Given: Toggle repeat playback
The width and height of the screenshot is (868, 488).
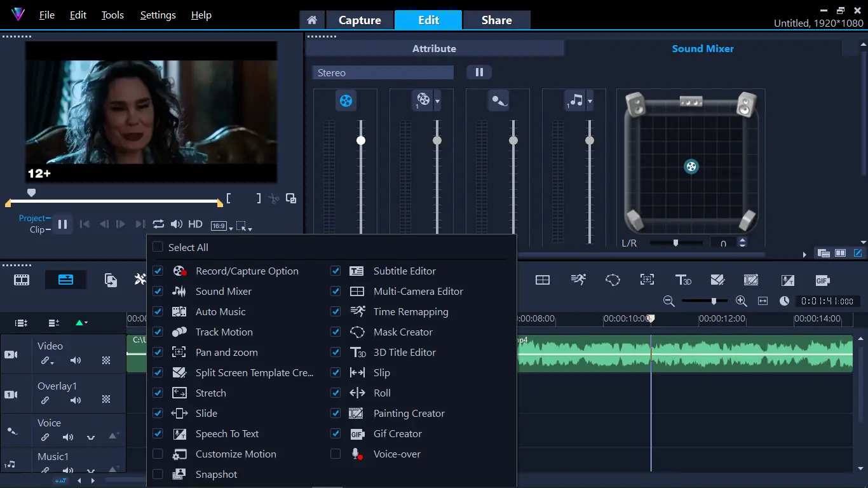Looking at the screenshot, I should 158,224.
